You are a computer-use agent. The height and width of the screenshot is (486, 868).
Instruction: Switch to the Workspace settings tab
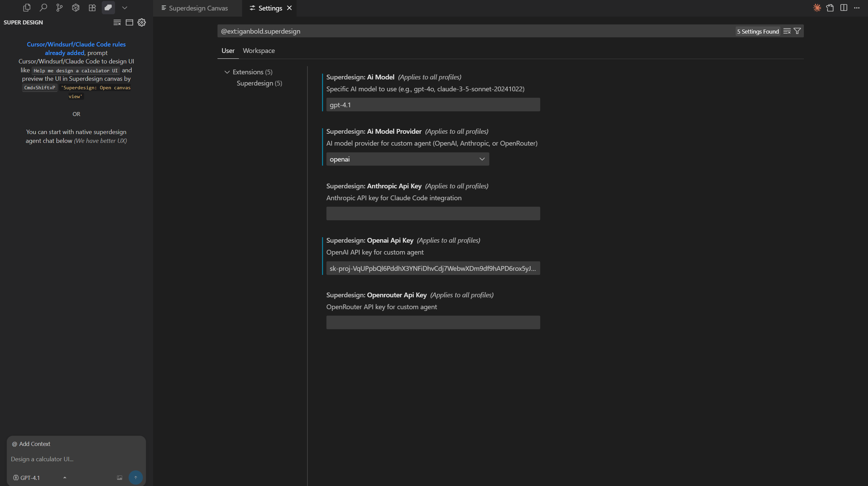[x=259, y=51]
